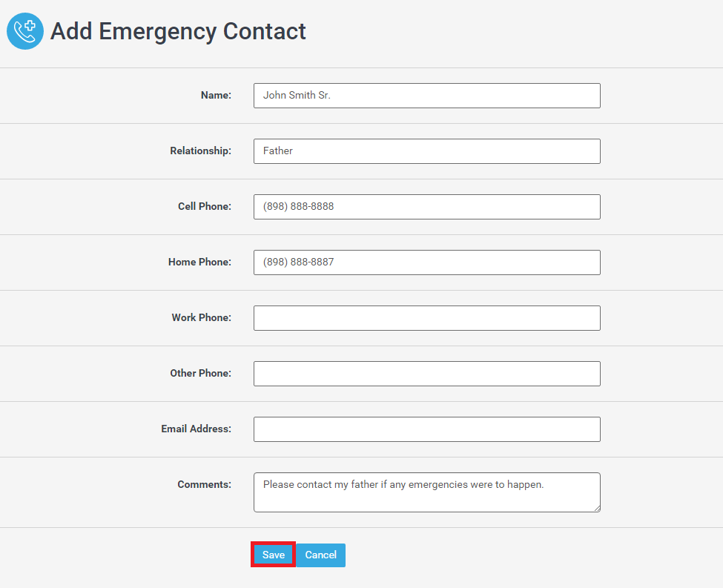Click the Add Emergency Contact heading
723x588 pixels.
coord(178,31)
